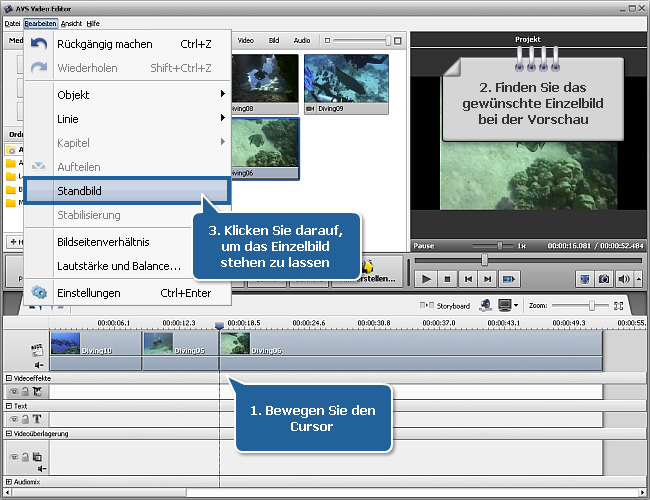Collapse the Videoeffekte track group
650x500 pixels.
coord(9,378)
